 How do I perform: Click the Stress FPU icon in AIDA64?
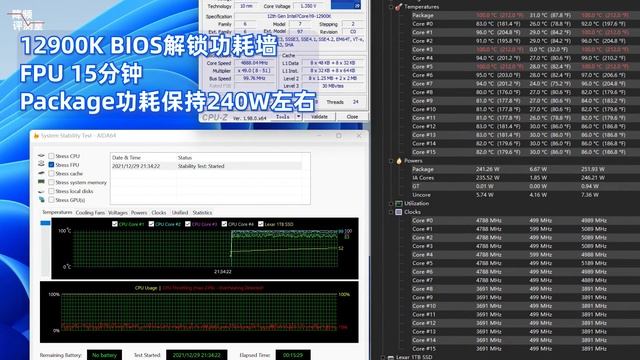coord(41,164)
